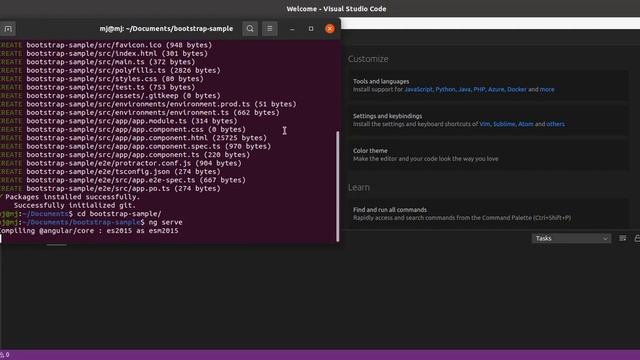
Task: Maximize the terminal window
Action: click(x=311, y=29)
